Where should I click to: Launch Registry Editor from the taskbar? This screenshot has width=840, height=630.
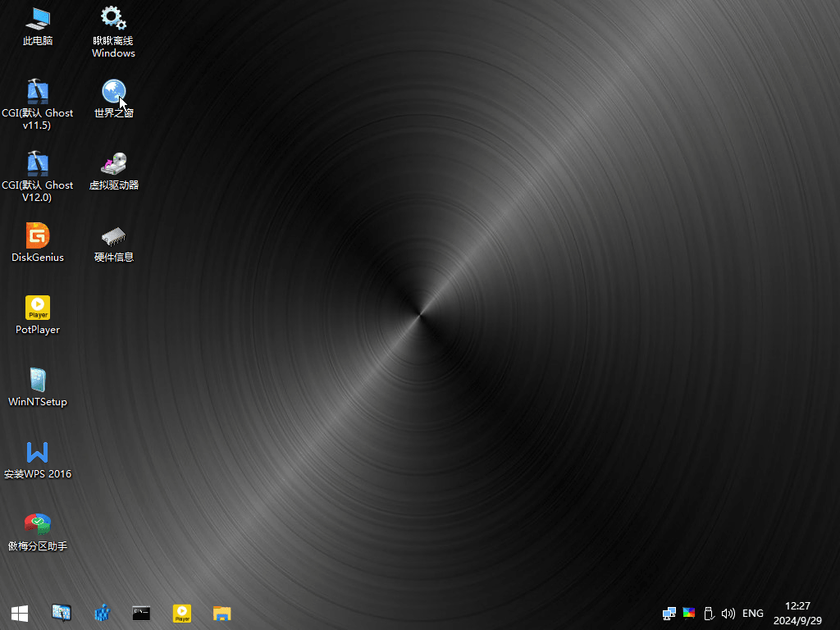coord(102,613)
